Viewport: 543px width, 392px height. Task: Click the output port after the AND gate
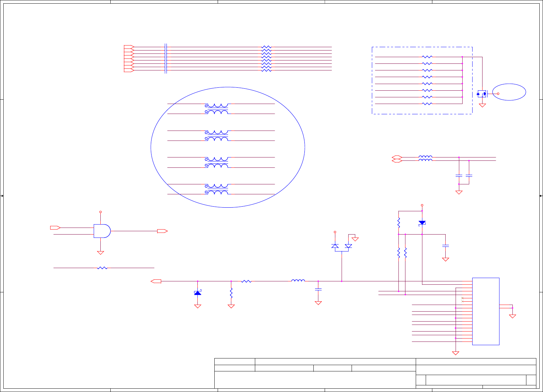coord(163,231)
